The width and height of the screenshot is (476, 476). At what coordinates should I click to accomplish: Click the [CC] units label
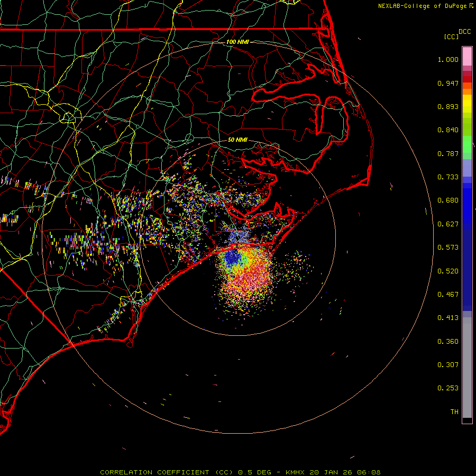(x=451, y=36)
